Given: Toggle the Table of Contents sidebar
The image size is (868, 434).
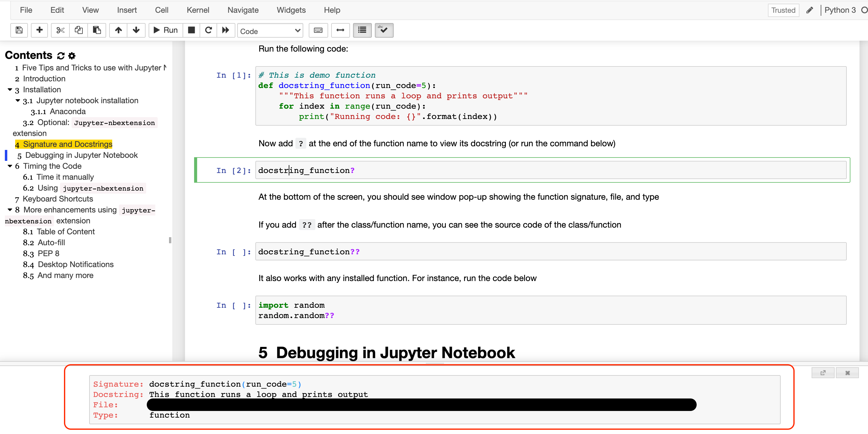Looking at the screenshot, I should [x=362, y=30].
